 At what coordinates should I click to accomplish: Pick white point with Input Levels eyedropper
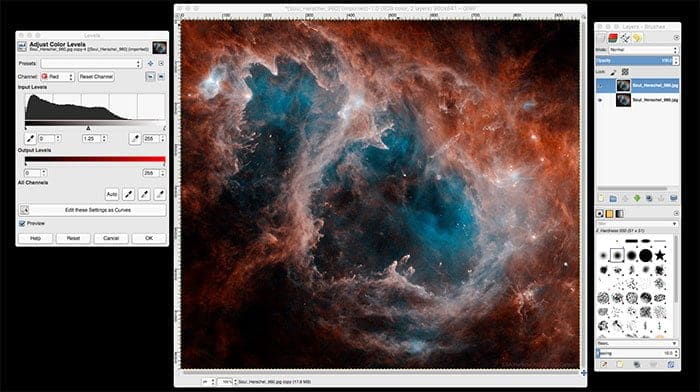click(135, 138)
